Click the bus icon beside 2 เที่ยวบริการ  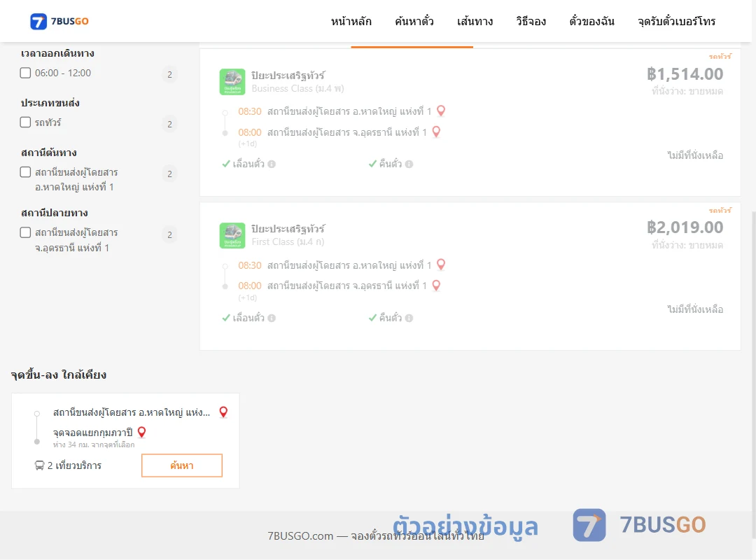[x=39, y=465]
